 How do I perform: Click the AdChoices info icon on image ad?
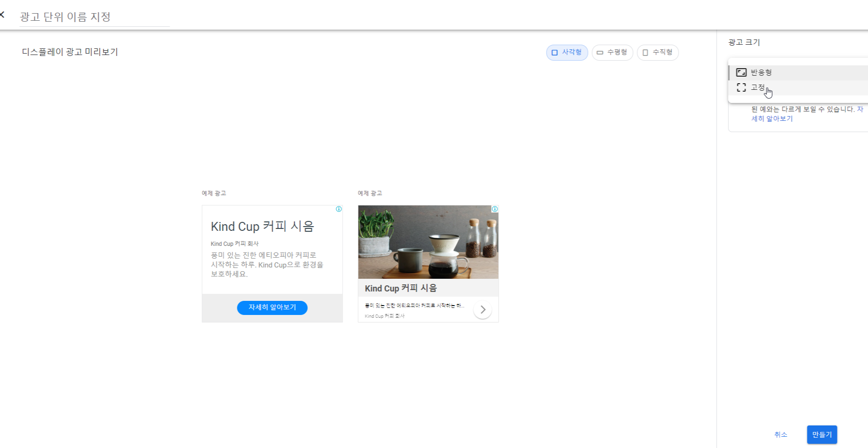coord(495,209)
